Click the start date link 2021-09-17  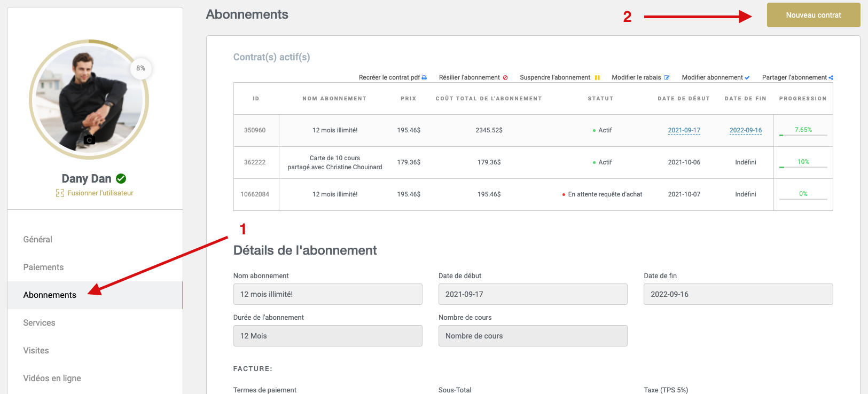[684, 130]
